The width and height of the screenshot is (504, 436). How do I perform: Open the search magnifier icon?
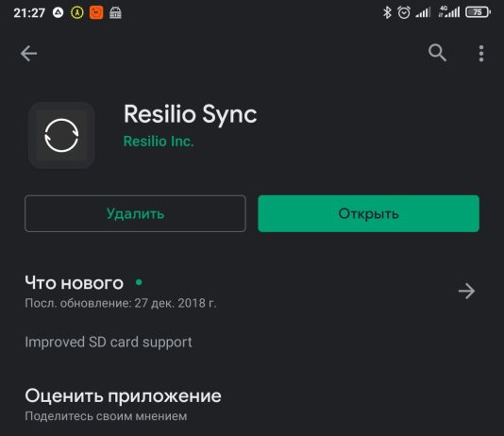438,53
